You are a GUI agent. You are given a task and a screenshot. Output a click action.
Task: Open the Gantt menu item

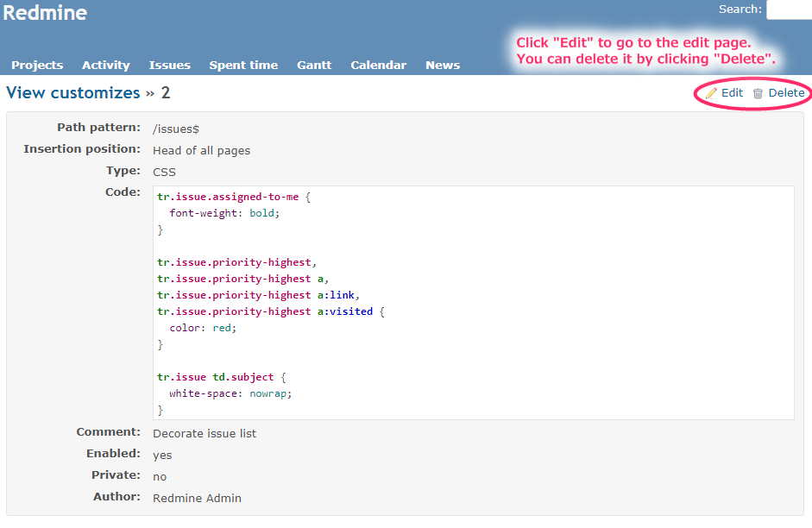tap(314, 66)
